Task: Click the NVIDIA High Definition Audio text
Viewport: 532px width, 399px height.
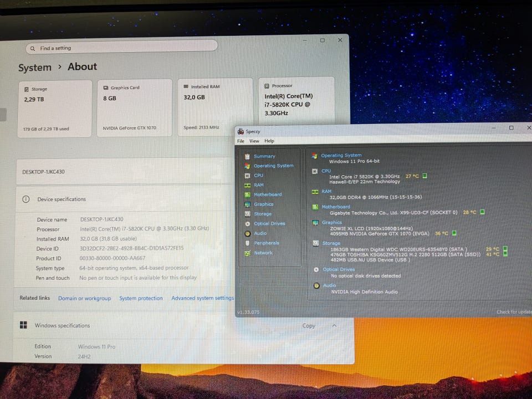Action: pyautogui.click(x=365, y=292)
